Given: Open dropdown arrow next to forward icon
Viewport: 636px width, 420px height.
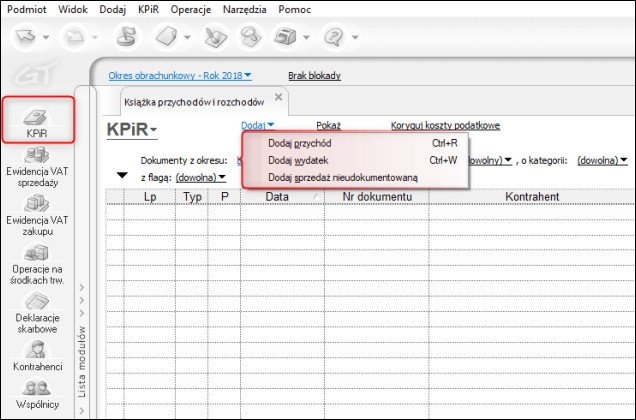Looking at the screenshot, I should (95, 37).
